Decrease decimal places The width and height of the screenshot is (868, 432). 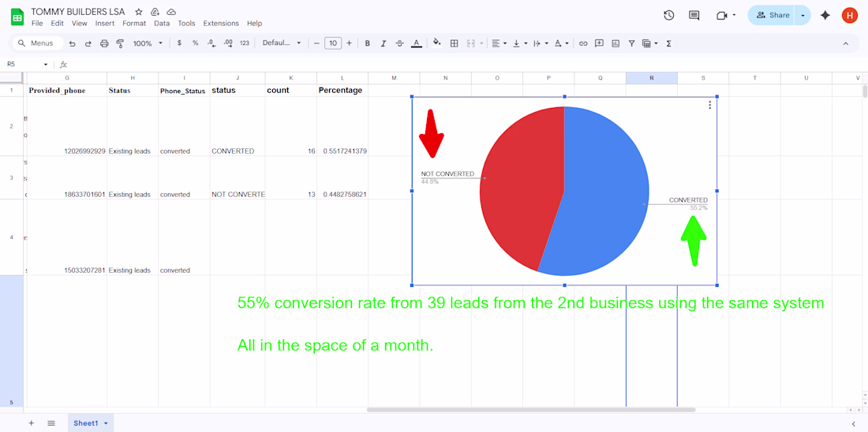pyautogui.click(x=211, y=43)
